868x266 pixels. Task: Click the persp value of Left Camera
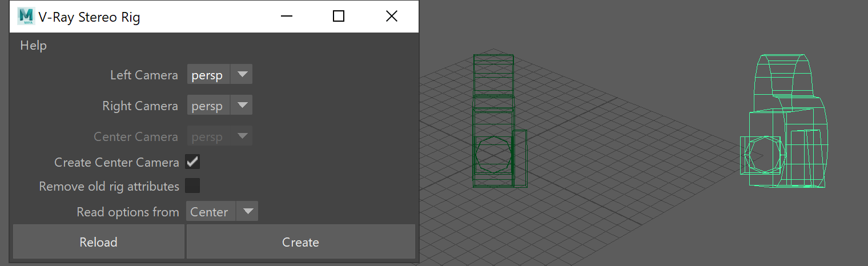click(x=208, y=75)
